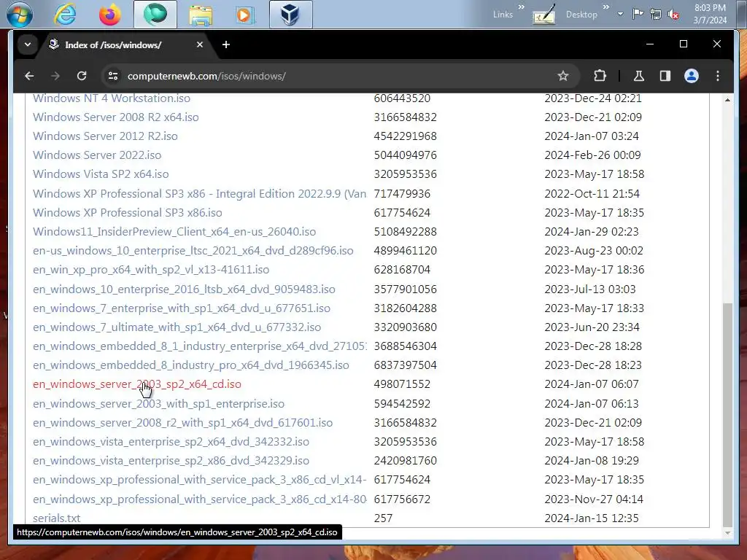Go forward one page
Image resolution: width=747 pixels, height=560 pixels.
pyautogui.click(x=55, y=76)
